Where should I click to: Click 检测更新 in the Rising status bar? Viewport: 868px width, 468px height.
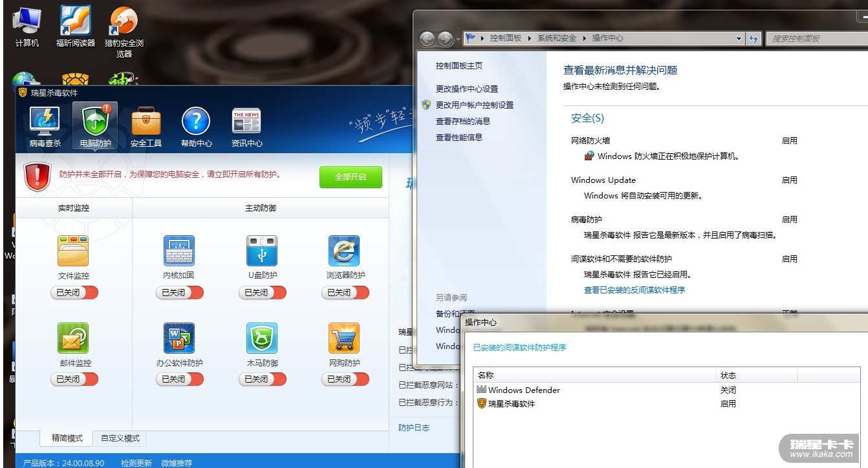pos(136,463)
